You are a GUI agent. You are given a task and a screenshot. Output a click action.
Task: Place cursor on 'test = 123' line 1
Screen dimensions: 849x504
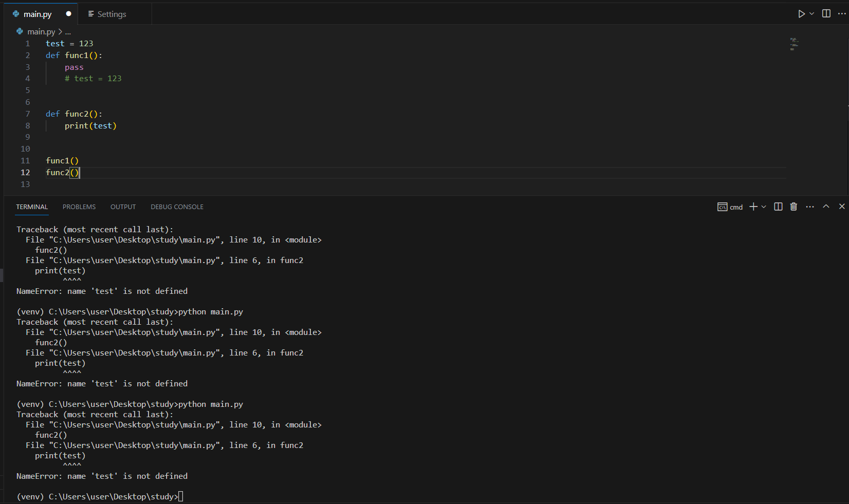(x=69, y=44)
